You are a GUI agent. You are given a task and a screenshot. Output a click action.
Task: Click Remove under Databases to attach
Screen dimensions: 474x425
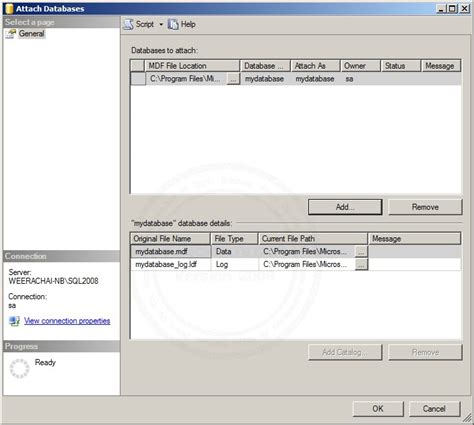pyautogui.click(x=425, y=207)
